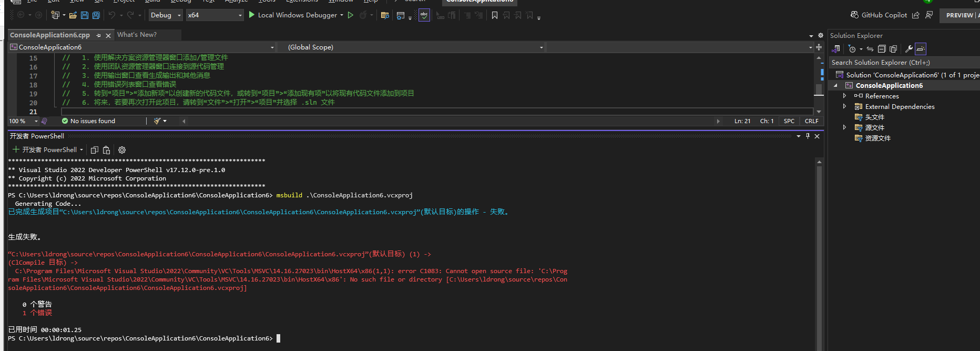Click the Pending Changes Filter clock icon

[852, 49]
